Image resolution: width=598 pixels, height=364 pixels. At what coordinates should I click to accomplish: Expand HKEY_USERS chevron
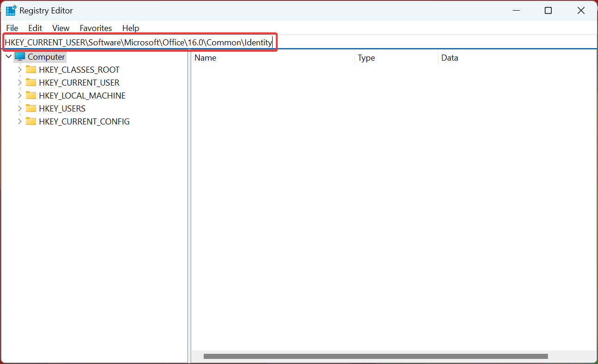click(x=19, y=109)
